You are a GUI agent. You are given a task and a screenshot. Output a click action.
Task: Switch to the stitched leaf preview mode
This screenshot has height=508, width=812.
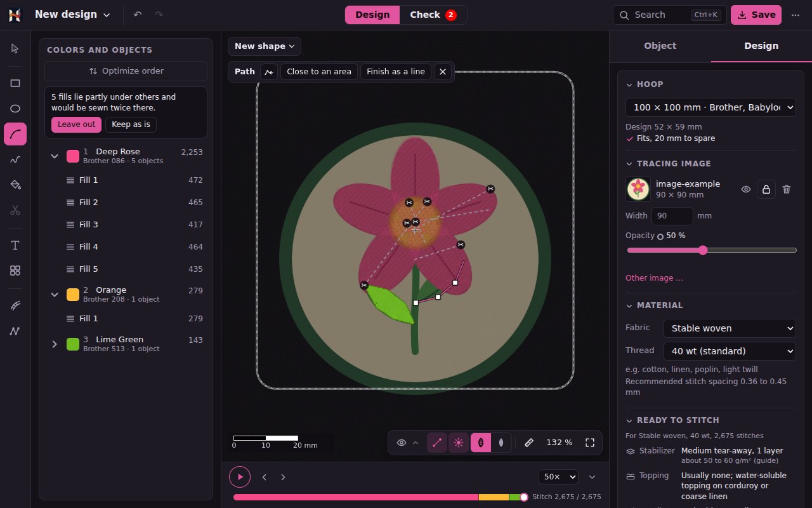click(481, 443)
